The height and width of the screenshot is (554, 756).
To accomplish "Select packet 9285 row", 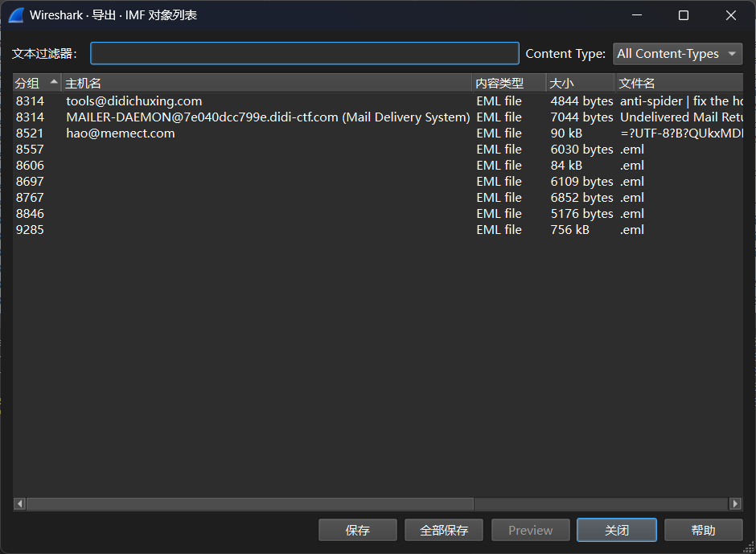I will point(378,229).
